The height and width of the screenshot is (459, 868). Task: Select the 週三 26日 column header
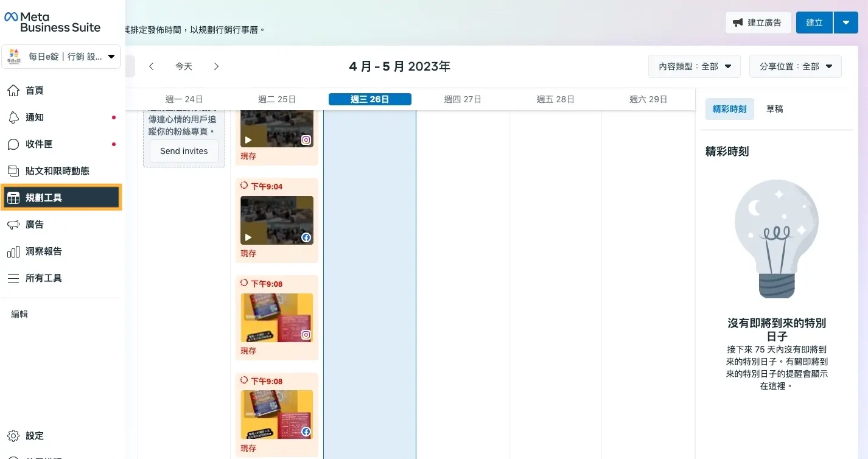[x=370, y=99]
